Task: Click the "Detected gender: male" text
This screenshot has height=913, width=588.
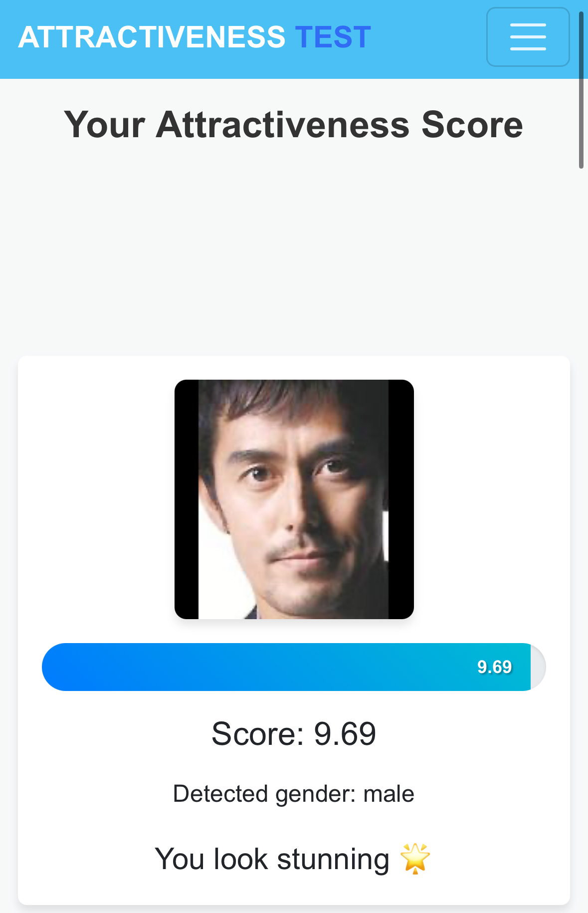Action: [x=294, y=793]
